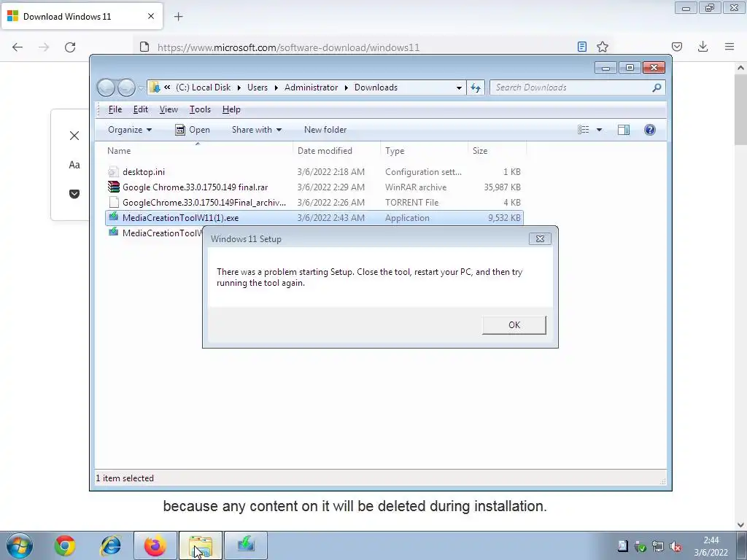Click Administrator in address breadcrumb
747x560 pixels.
(x=311, y=87)
